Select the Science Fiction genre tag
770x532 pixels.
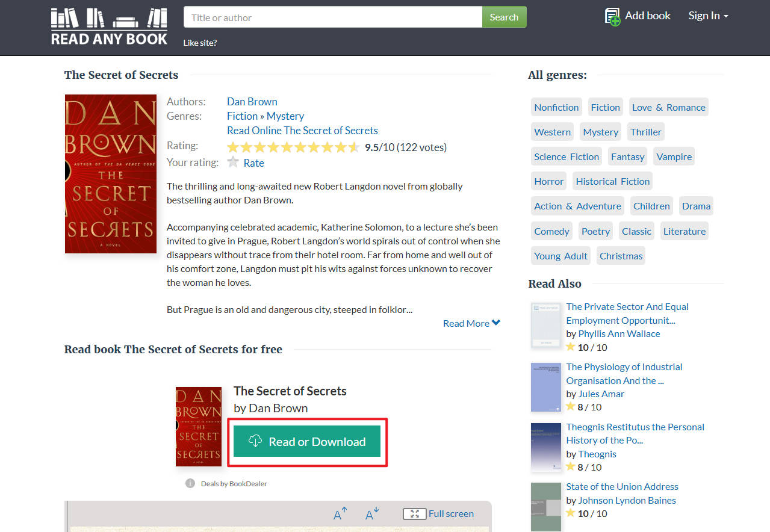click(567, 156)
